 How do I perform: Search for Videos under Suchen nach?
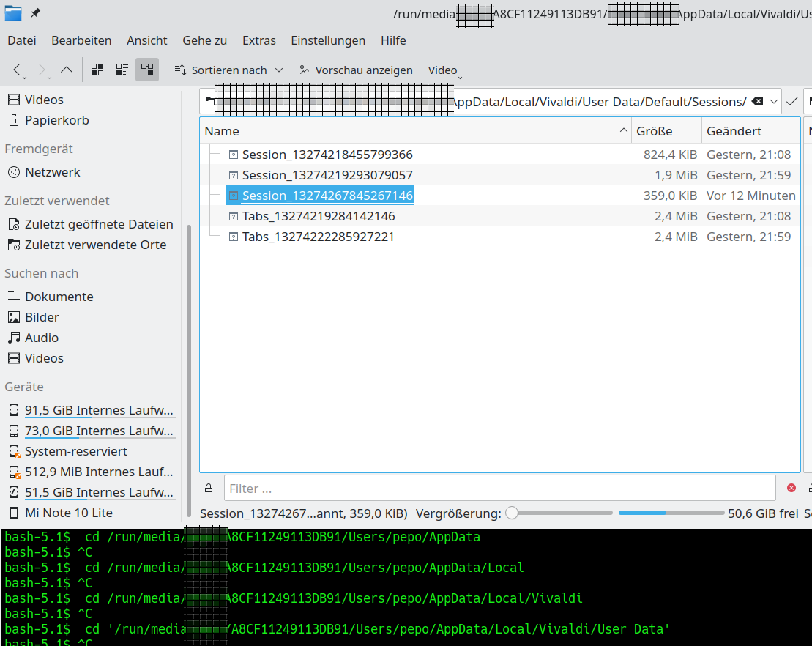point(37,358)
